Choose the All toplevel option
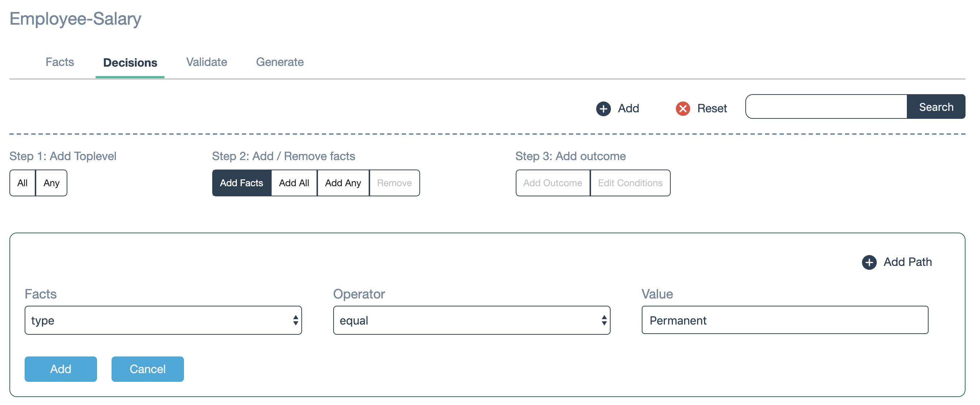This screenshot has height=405, width=980. (x=22, y=183)
